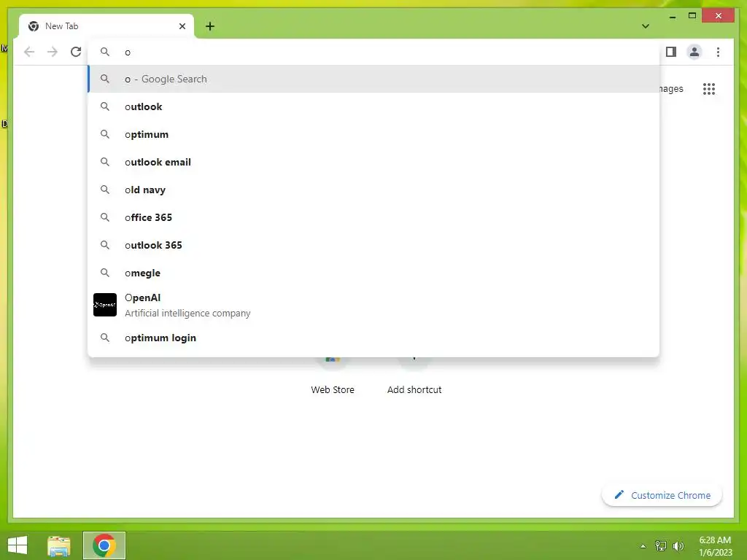Close the New Tab tab

182,26
